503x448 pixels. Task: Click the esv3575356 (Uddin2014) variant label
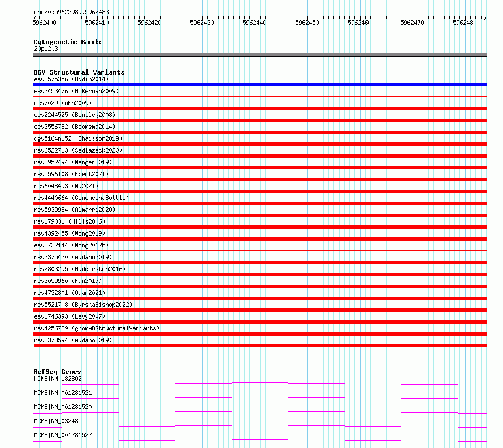pyautogui.click(x=71, y=79)
